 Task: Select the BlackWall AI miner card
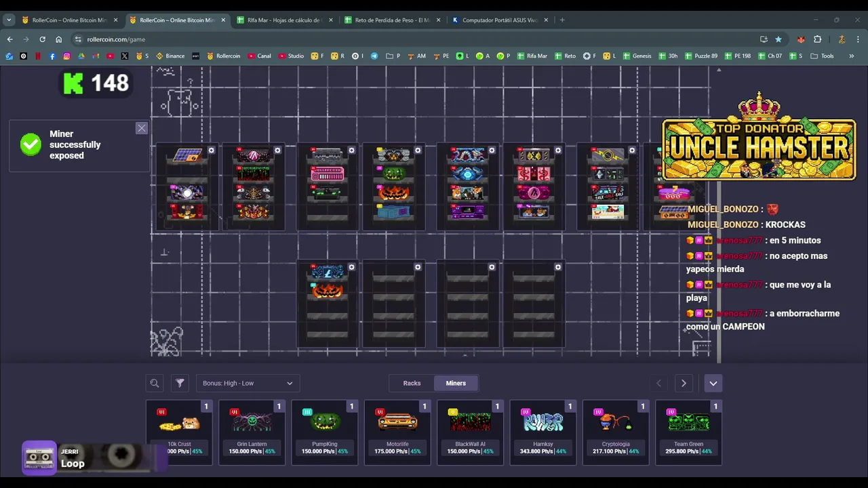pos(471,432)
